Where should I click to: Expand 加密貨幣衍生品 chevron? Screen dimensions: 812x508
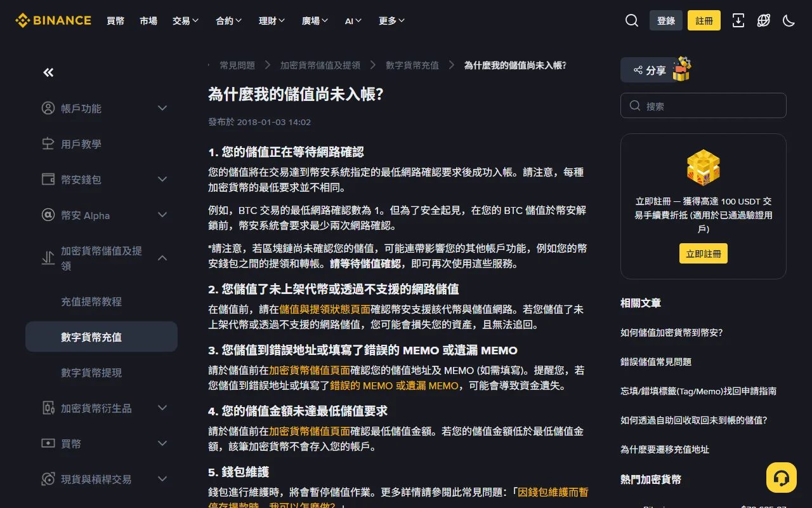coord(162,408)
